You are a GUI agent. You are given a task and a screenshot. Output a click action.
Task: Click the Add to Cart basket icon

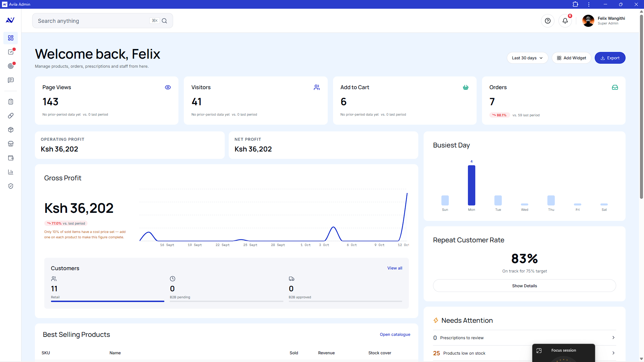[466, 87]
